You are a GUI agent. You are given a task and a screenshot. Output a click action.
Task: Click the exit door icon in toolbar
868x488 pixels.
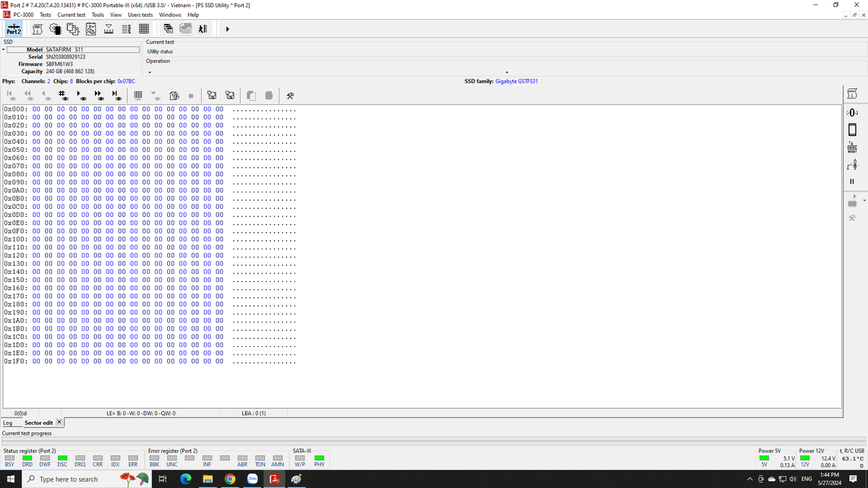click(x=203, y=29)
